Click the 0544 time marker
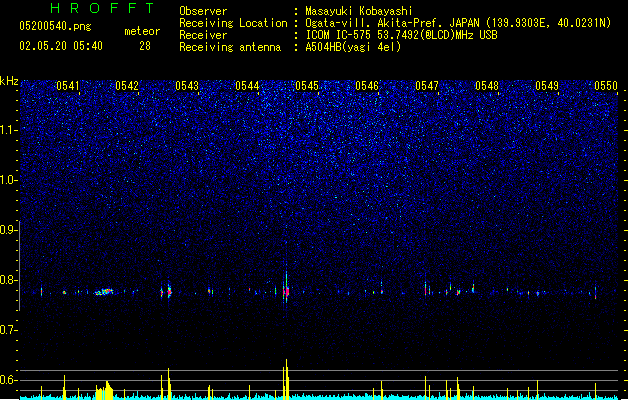This screenshot has width=629, height=400. click(247, 86)
